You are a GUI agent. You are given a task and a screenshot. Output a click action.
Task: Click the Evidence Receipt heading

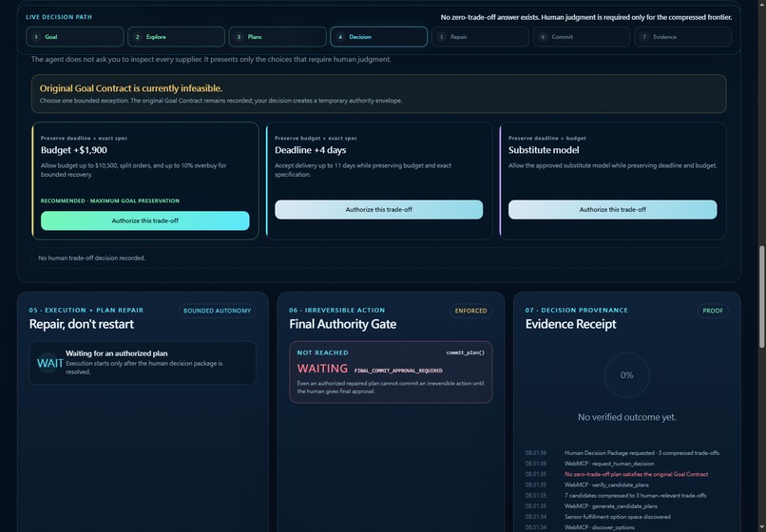[570, 324]
